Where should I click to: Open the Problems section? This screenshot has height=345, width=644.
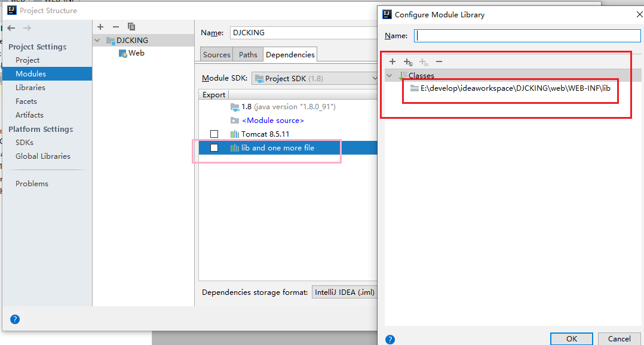(x=32, y=183)
